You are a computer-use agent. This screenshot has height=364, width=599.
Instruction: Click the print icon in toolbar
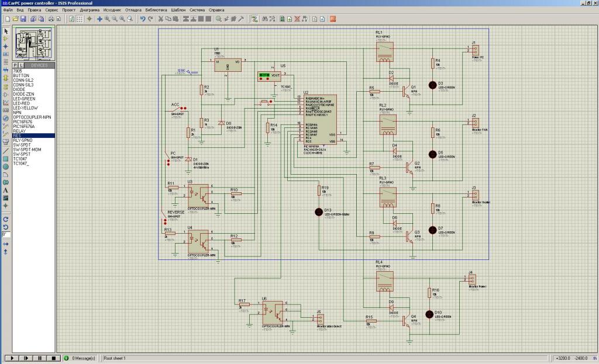coord(51,19)
